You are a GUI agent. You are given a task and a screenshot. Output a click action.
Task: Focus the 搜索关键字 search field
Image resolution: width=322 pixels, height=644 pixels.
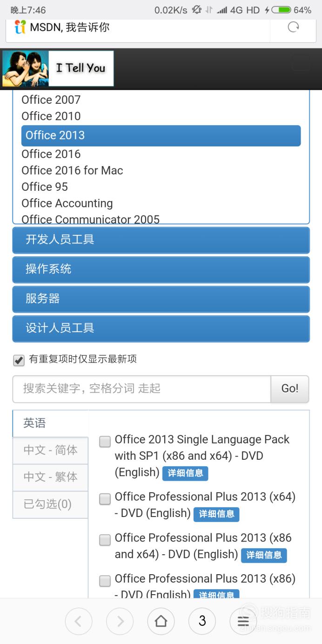click(141, 389)
